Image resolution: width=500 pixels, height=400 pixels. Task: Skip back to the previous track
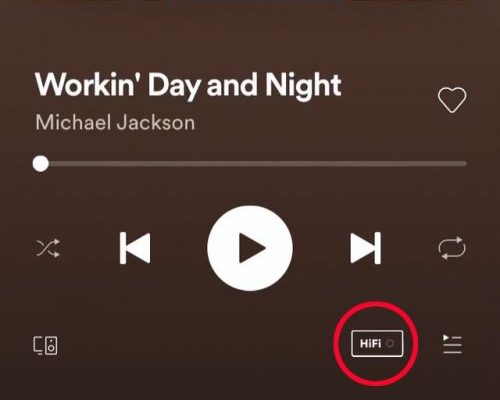pos(135,248)
